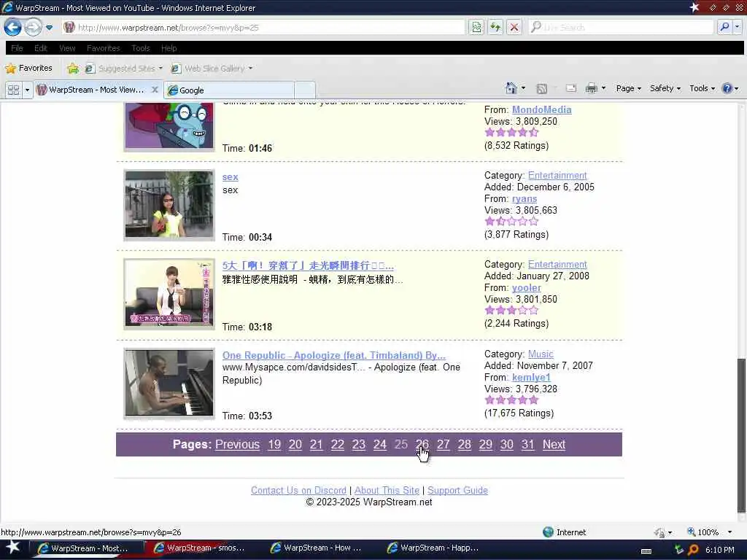This screenshot has height=560, width=747.
Task: Click the Quick Tabs grid icon
Action: point(13,90)
